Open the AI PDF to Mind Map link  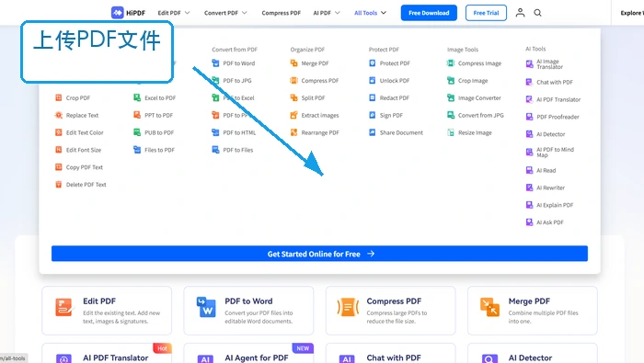tap(556, 153)
